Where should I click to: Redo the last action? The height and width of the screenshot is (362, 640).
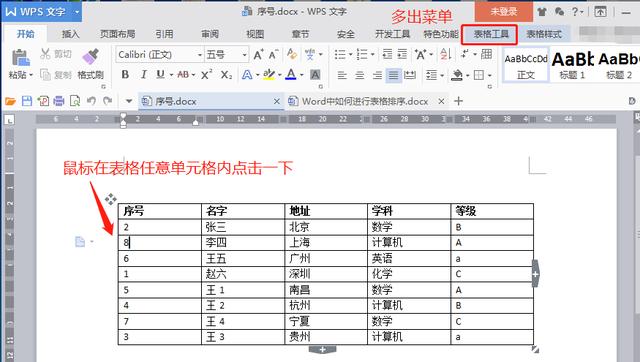coord(107,101)
